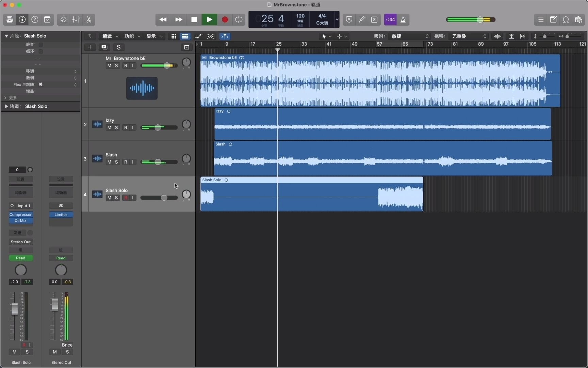Screen dimensions: 588x368
Task: Toggle the purple 1234 Count-in button
Action: click(390, 19)
